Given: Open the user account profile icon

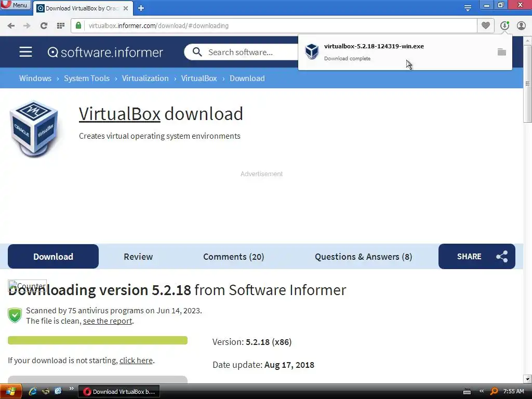Looking at the screenshot, I should pos(521,25).
